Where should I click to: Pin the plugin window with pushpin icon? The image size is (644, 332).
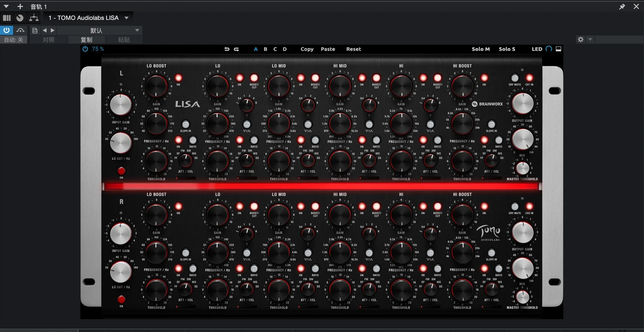click(622, 6)
